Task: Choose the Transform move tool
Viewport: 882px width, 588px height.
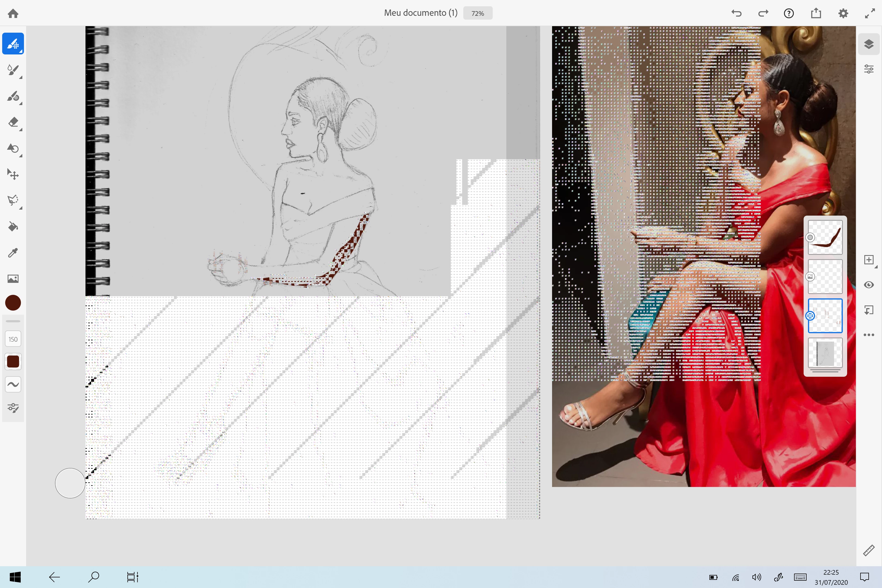Action: tap(13, 174)
